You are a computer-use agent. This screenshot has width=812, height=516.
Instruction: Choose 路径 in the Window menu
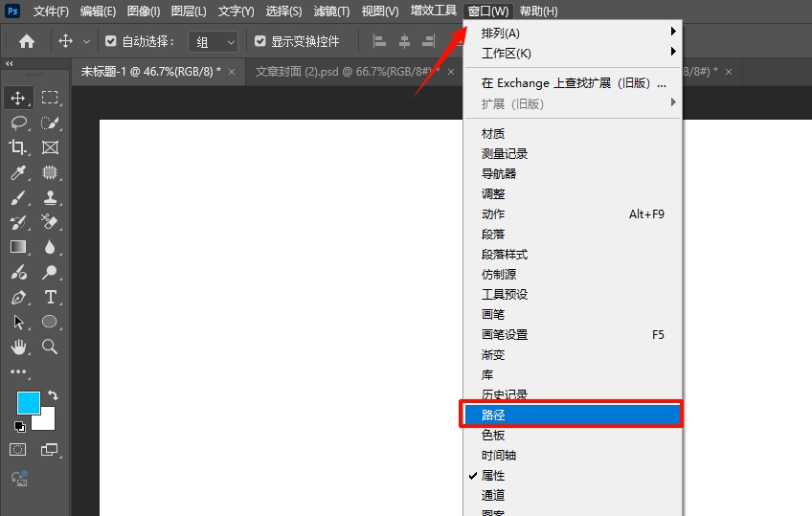[x=573, y=415]
